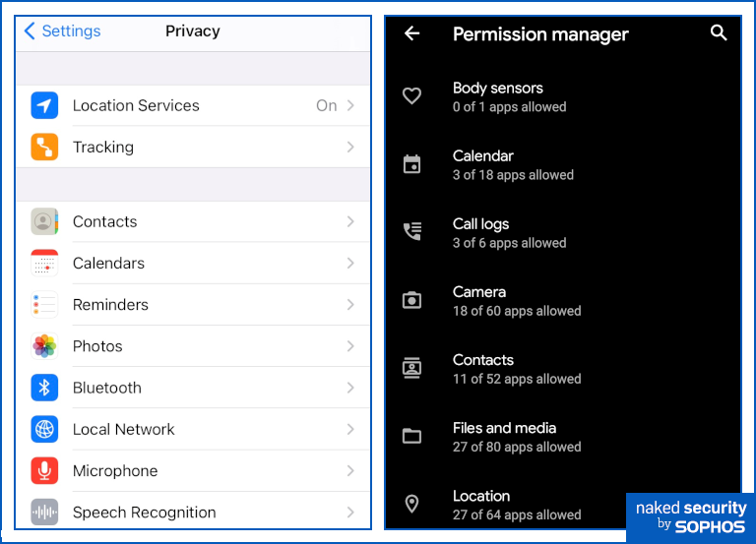Expand the Calendars row chevron
This screenshot has height=544, width=756.
tap(350, 263)
